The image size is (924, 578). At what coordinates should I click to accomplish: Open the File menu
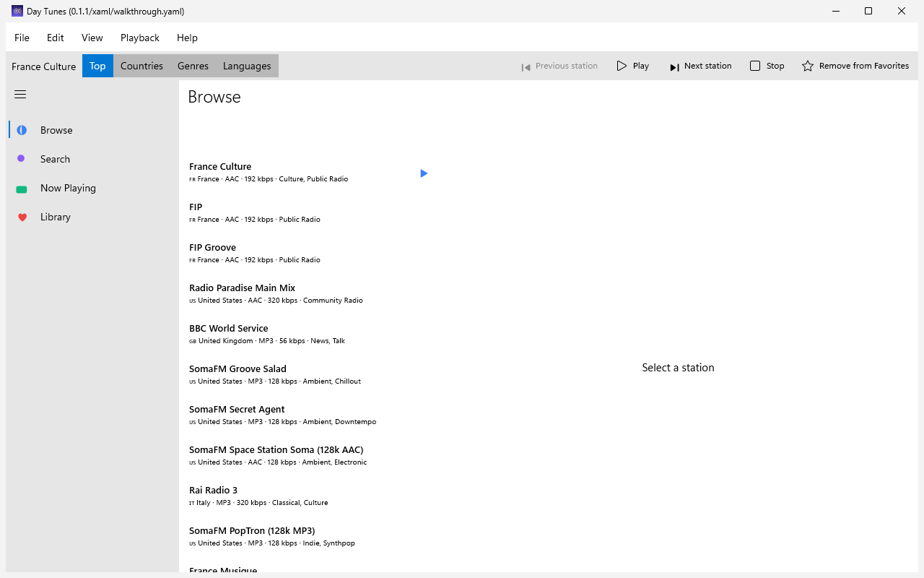pos(22,38)
